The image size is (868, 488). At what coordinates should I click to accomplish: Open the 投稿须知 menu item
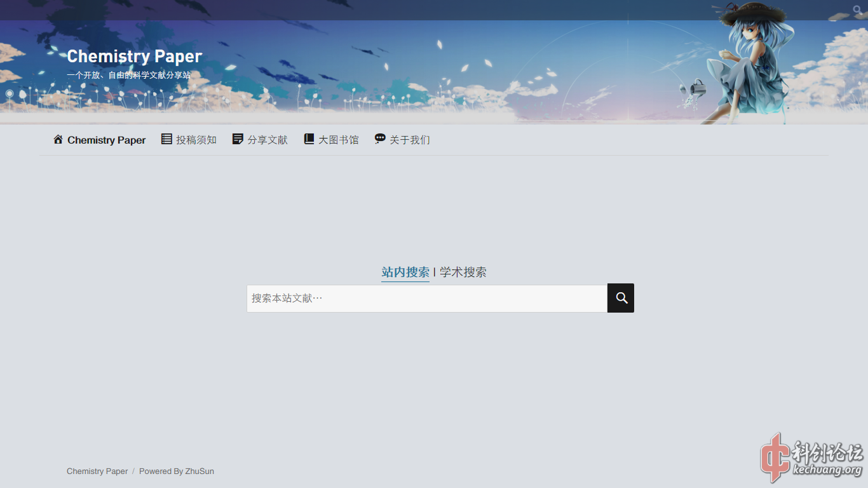[196, 140]
